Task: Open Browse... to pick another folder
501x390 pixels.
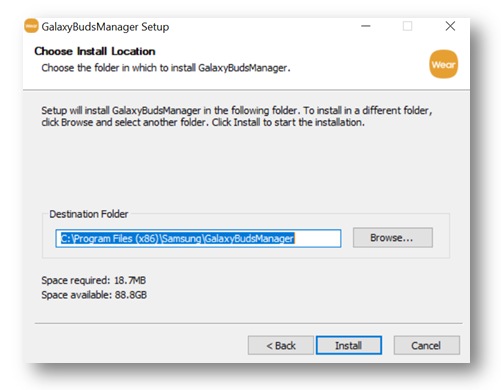Action: click(x=393, y=238)
